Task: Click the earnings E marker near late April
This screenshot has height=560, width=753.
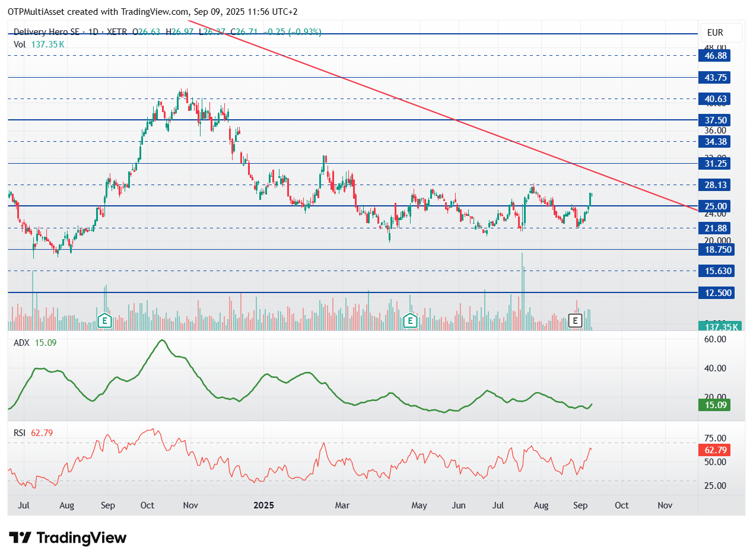Action: click(x=409, y=321)
